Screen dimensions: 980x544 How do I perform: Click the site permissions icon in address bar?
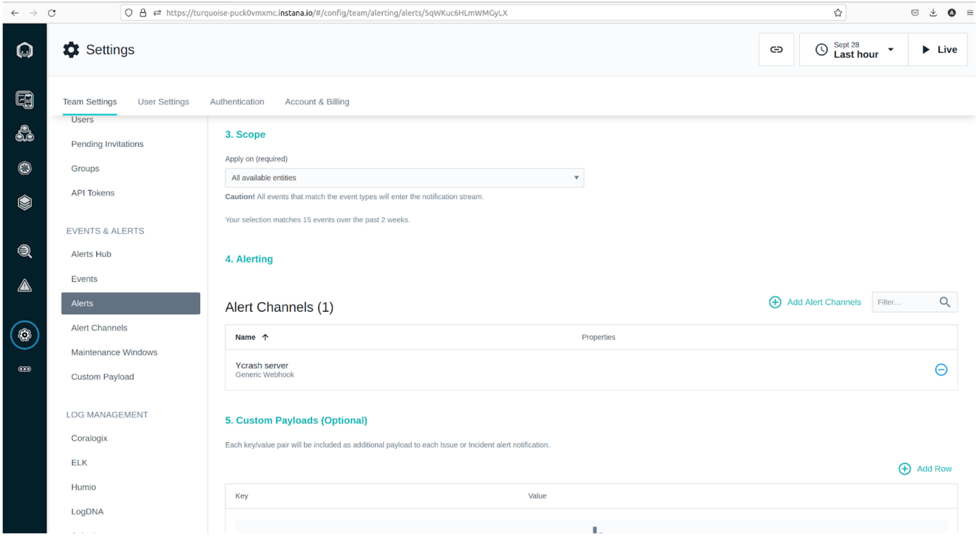pos(157,13)
